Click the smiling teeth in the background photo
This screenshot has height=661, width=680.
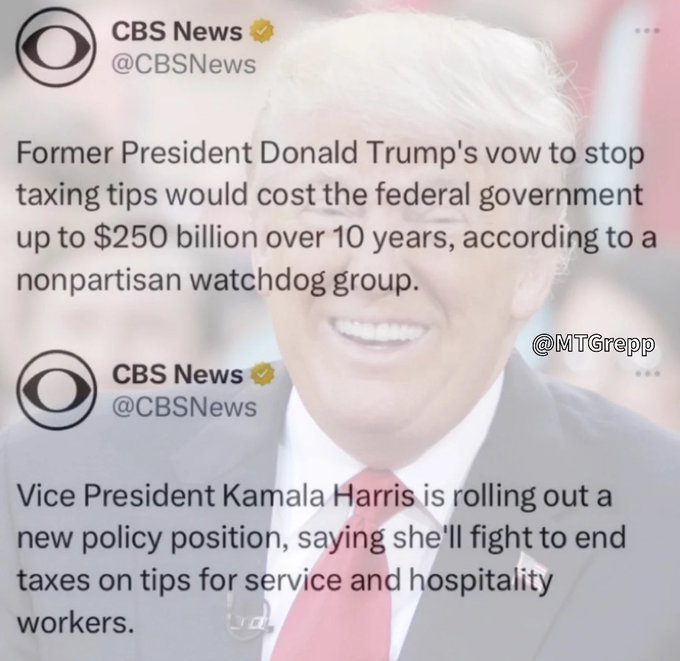[x=379, y=332]
